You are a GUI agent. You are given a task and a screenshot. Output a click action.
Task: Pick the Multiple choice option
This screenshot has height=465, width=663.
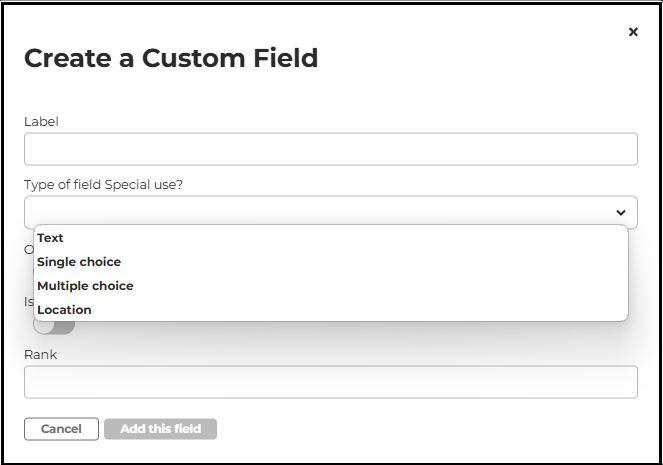pos(85,286)
